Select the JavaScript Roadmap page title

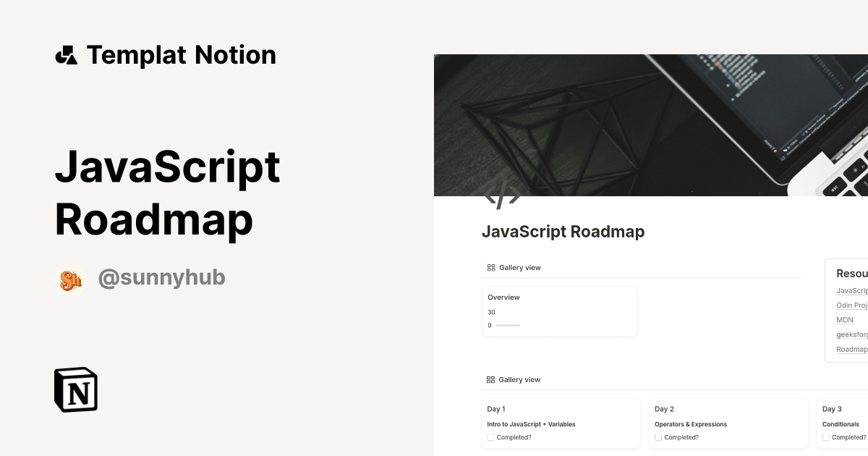point(563,232)
